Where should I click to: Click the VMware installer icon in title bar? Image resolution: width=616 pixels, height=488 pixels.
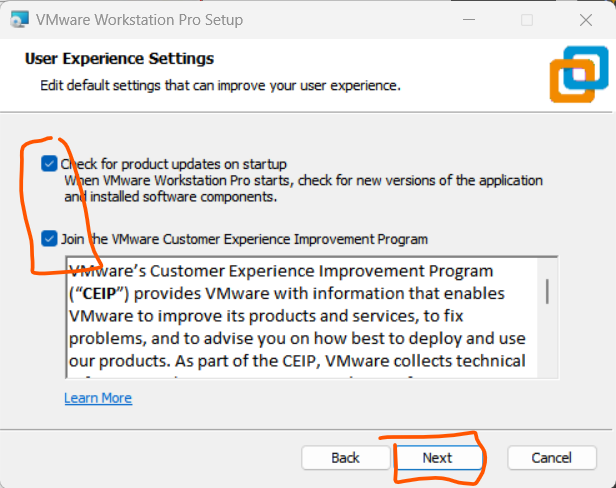[20, 20]
